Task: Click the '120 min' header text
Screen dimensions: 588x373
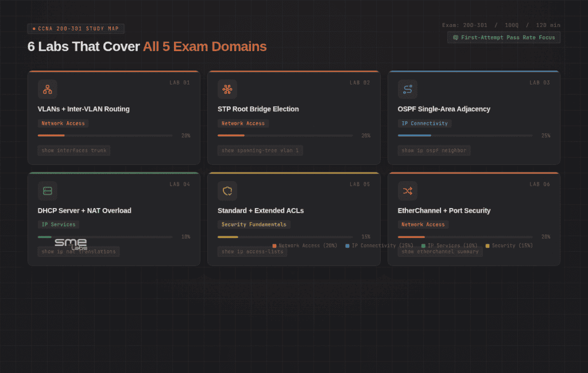Action: [x=548, y=25]
